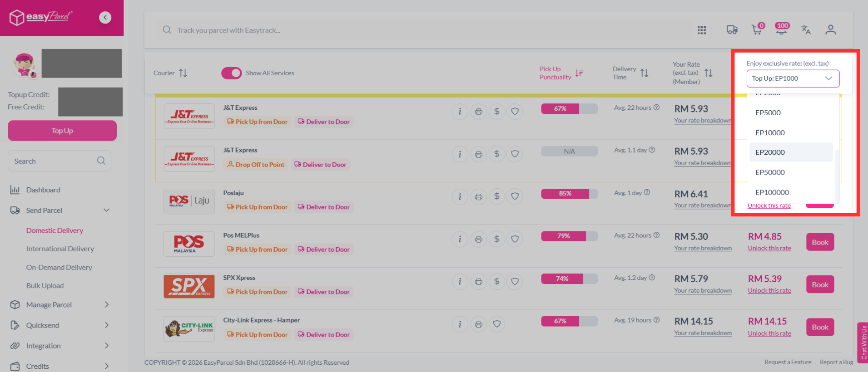Click help icon beside Avg. 19 hours
The image size is (868, 372).
point(656,320)
